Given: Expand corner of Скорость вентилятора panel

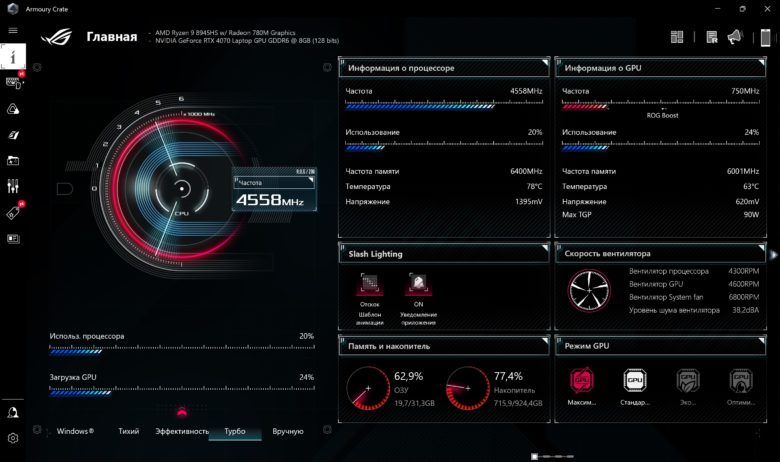Looking at the screenshot, I should point(762,248).
